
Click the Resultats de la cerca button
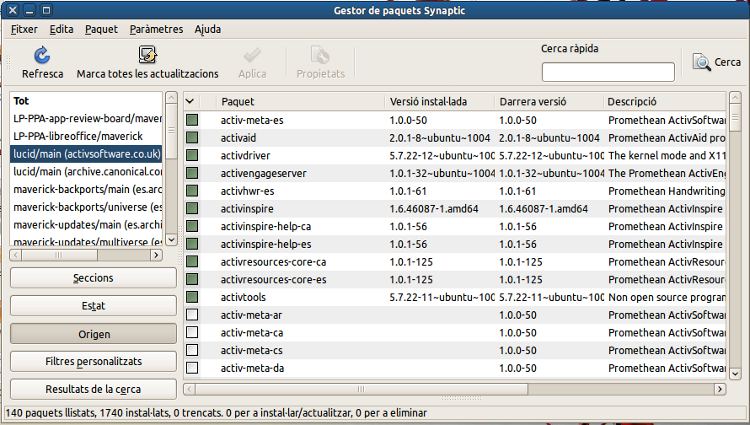(x=93, y=389)
